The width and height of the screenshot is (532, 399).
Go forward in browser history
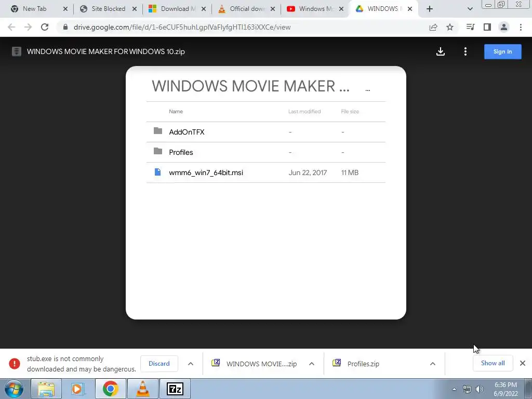tap(28, 27)
